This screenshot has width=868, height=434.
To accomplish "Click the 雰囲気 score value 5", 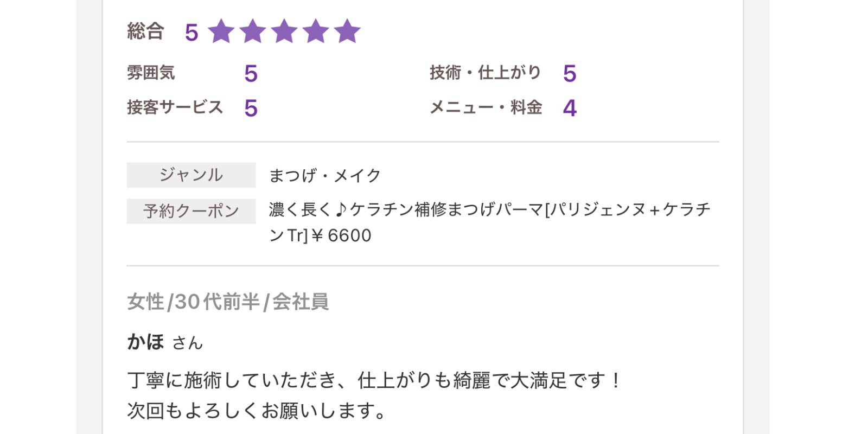I will pyautogui.click(x=251, y=74).
